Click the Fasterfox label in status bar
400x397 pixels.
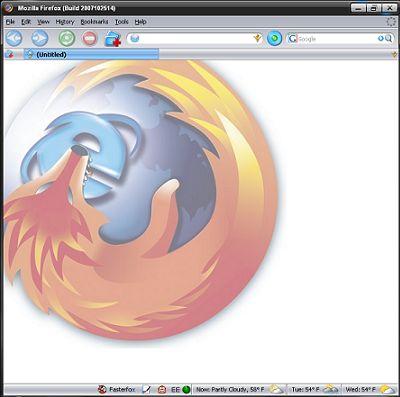(x=122, y=389)
